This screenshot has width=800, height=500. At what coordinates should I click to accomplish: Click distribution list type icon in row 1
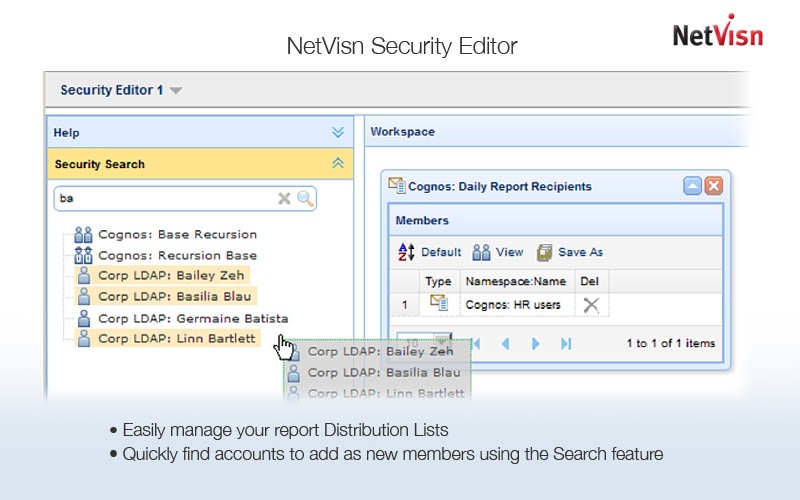(x=439, y=303)
